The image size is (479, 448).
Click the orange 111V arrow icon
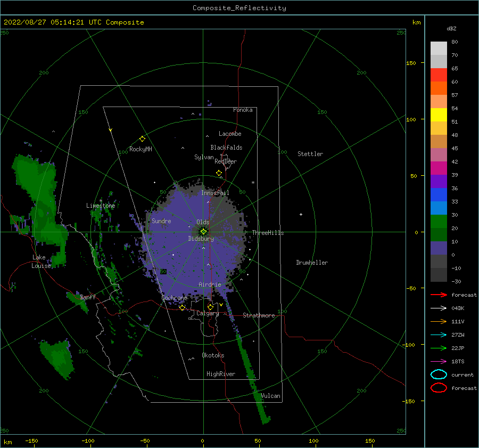tap(439, 321)
